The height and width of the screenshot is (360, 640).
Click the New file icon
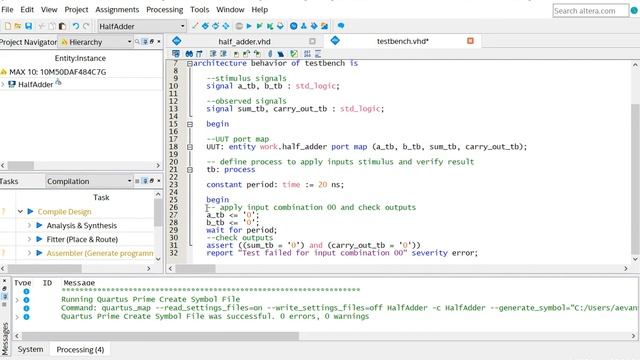pyautogui.click(x=8, y=26)
